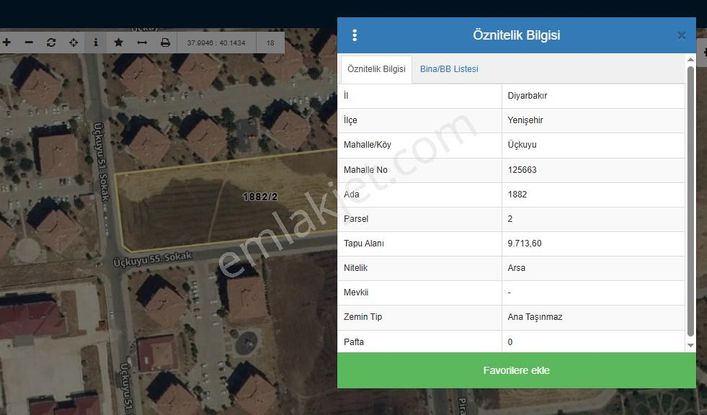Close the Öznitelik Bilgisi panel
The image size is (707, 415).
[681, 35]
